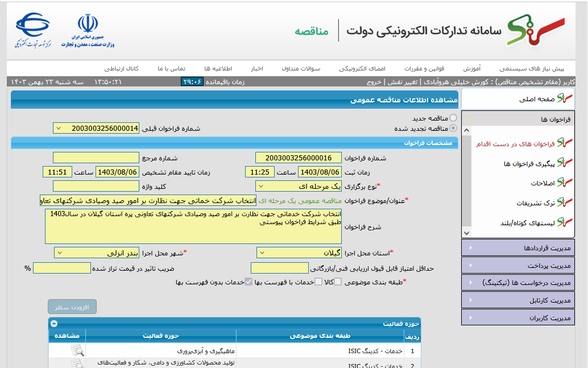
Task: Toggle the خدمات با فهرست بها checkbox
Action: pyautogui.click(x=318, y=282)
